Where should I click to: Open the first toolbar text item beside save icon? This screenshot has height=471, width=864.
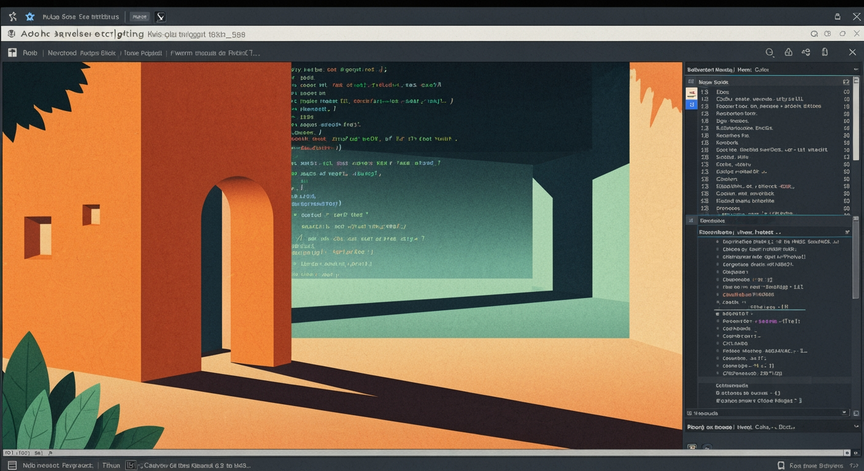coord(30,53)
